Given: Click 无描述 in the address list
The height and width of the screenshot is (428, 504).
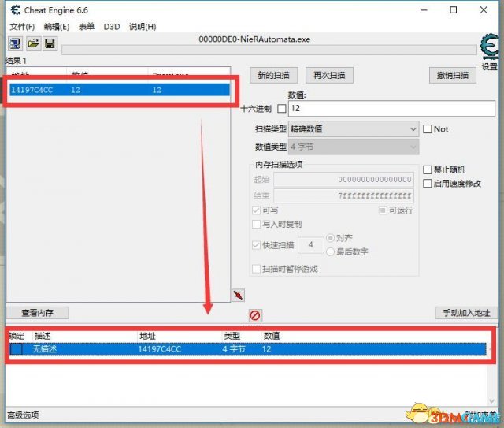Looking at the screenshot, I should pyautogui.click(x=45, y=349).
